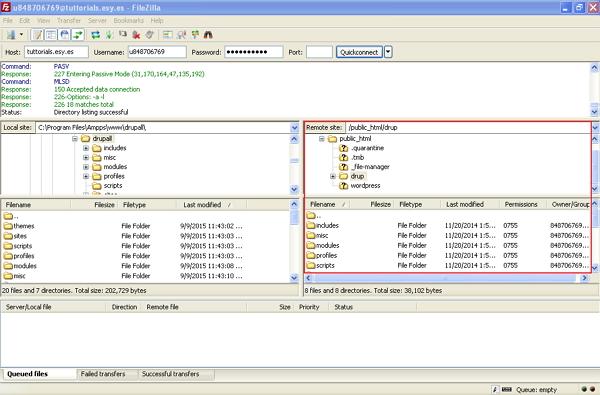The image size is (600, 395).
Task: Expand the modules folder in local tree
Action: 86,167
